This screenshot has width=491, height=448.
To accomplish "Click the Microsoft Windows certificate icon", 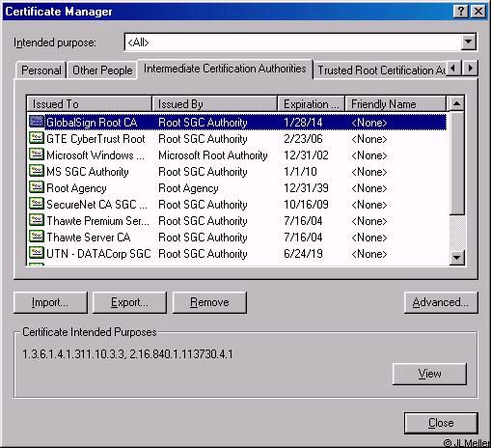I will [37, 154].
